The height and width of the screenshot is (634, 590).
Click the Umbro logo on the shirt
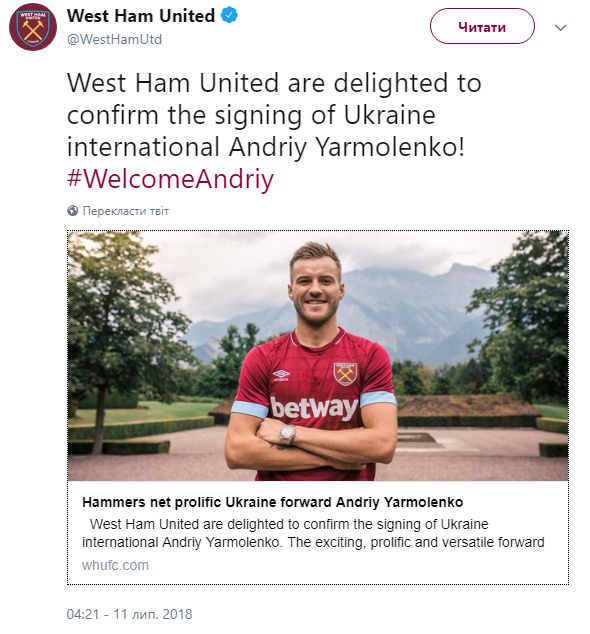click(281, 375)
